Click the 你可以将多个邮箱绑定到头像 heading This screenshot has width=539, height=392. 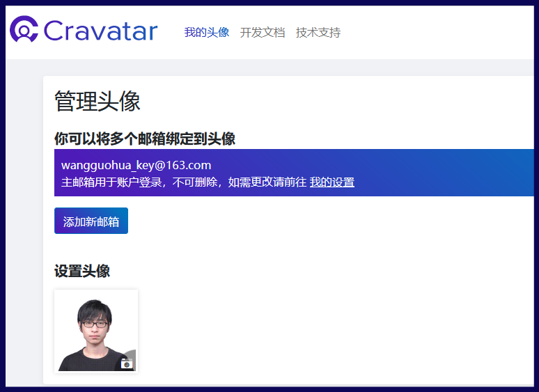145,139
